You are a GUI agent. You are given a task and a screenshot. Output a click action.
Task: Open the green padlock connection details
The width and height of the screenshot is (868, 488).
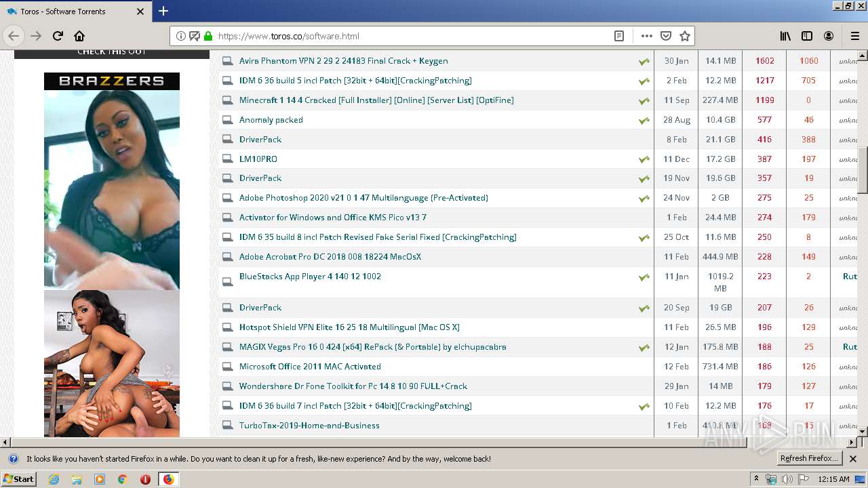pyautogui.click(x=208, y=36)
